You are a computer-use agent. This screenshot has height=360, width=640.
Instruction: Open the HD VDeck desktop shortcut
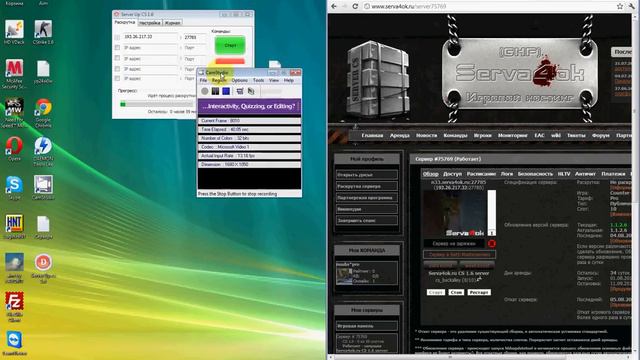(14, 32)
